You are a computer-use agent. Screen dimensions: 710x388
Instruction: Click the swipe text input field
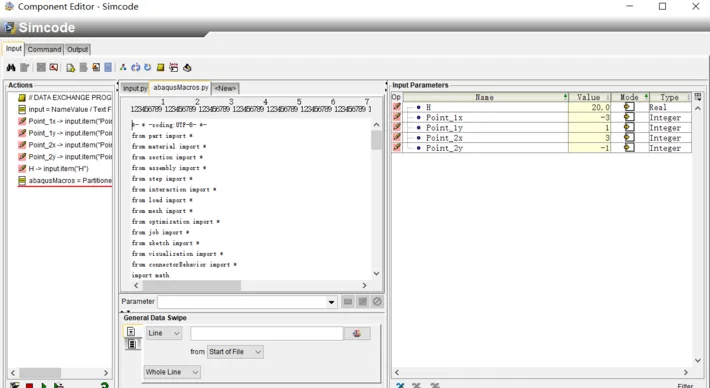[x=266, y=334]
